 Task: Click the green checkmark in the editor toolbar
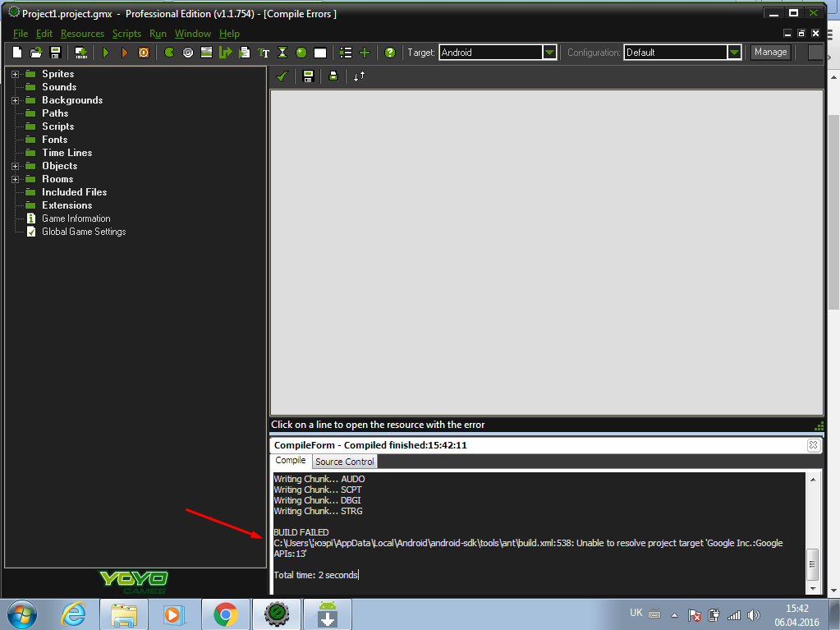[282, 76]
